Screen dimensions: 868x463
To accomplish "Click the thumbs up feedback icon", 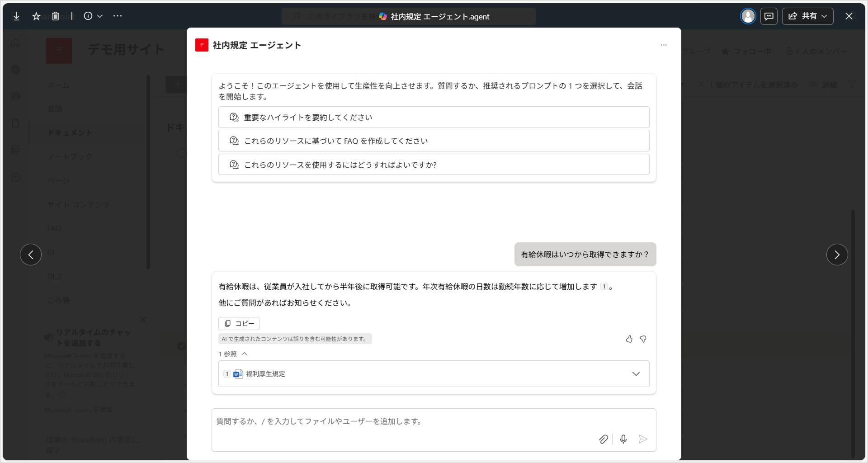I will coord(629,339).
